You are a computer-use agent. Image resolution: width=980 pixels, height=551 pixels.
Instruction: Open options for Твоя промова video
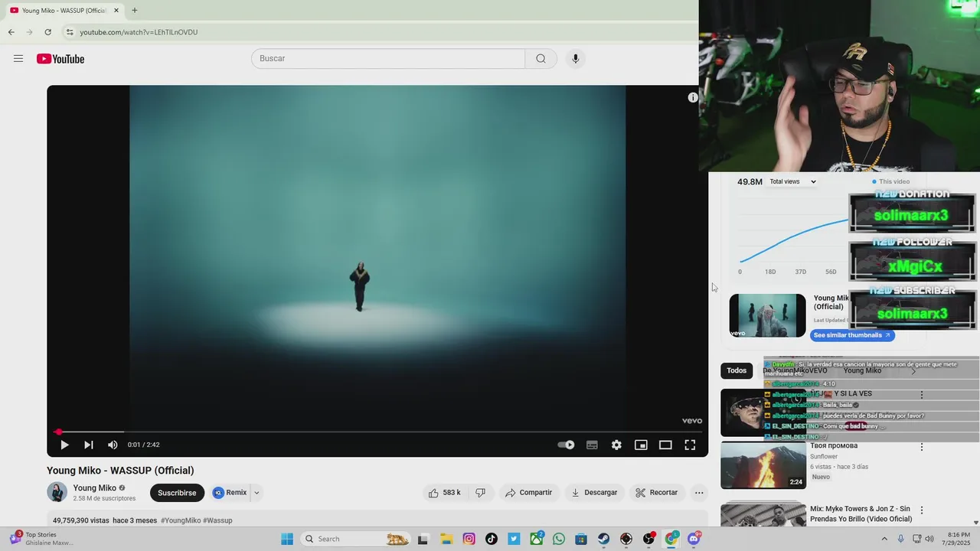(922, 447)
